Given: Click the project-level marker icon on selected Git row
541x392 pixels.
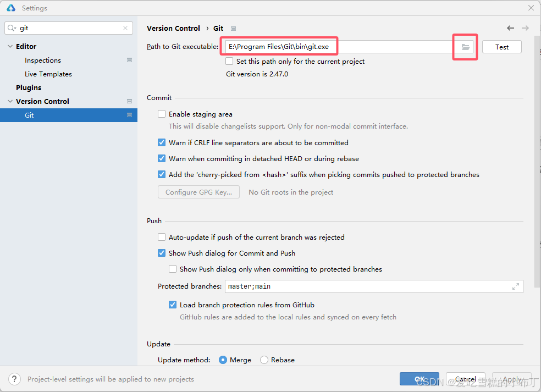Looking at the screenshot, I should point(129,115).
